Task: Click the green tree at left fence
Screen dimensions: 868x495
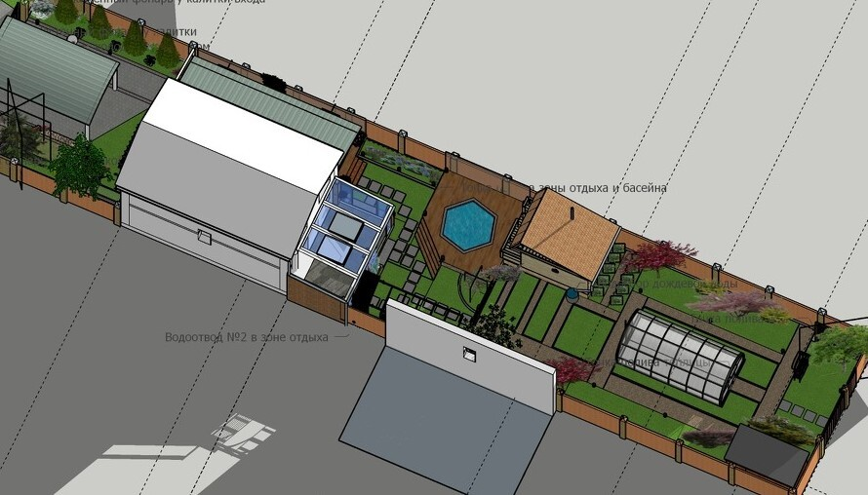Action: pyautogui.click(x=80, y=165)
